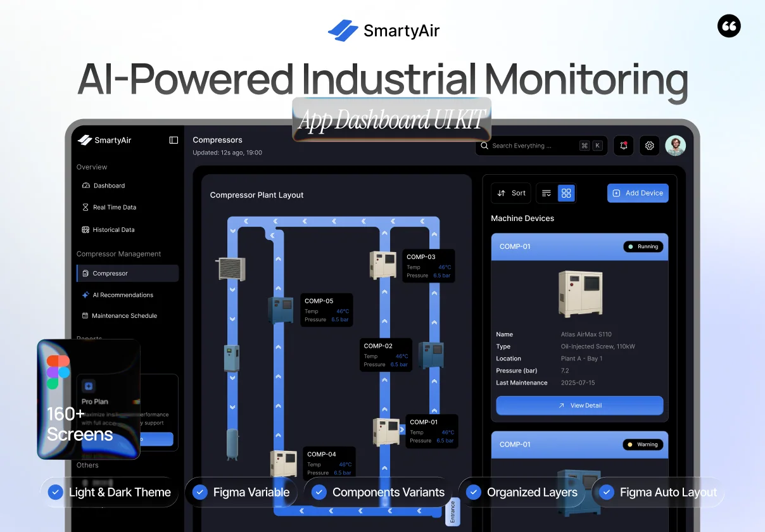Select COMP-04 compressor icon on layout
The image size is (765, 532).
click(284, 464)
